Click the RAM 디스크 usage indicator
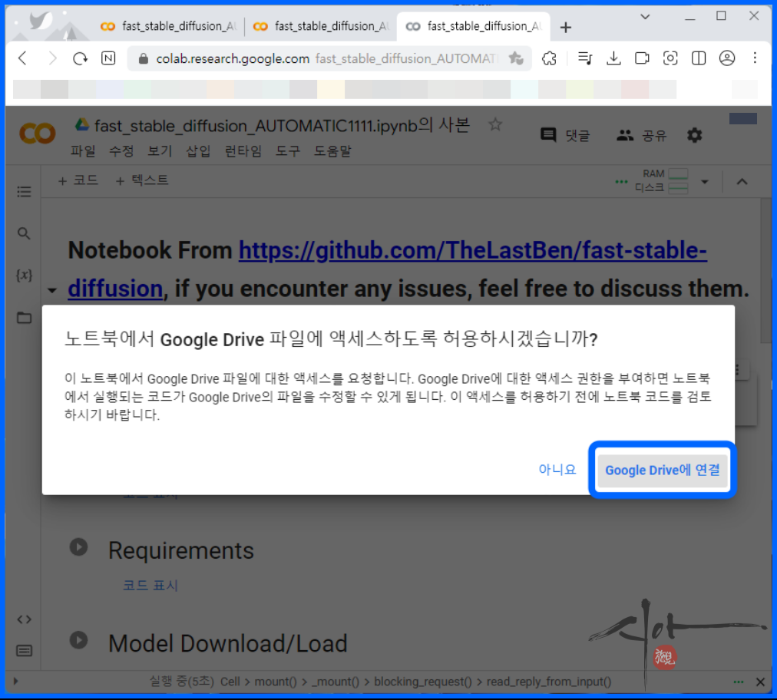Viewport: 777px width, 700px height. tap(662, 181)
